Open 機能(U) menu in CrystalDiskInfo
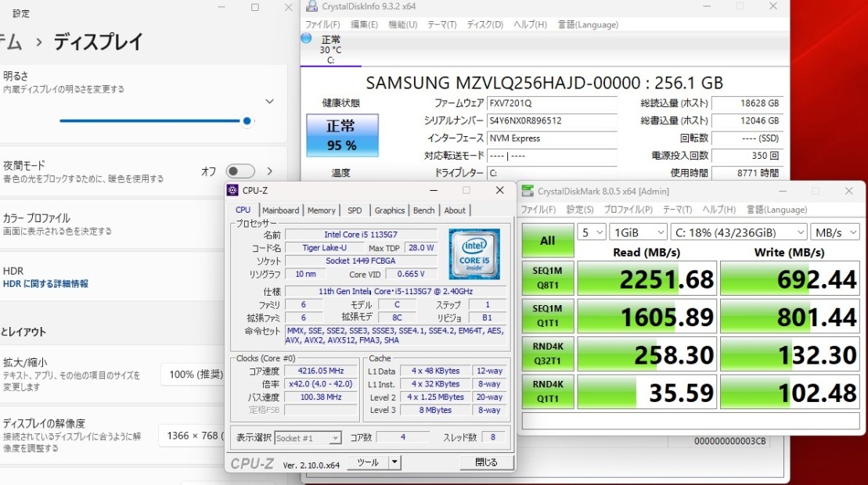This screenshot has width=868, height=485. 402,24
